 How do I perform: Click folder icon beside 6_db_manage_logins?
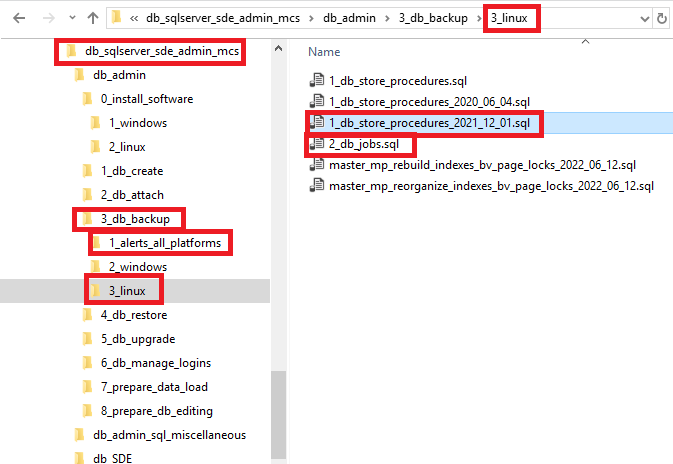(87, 363)
